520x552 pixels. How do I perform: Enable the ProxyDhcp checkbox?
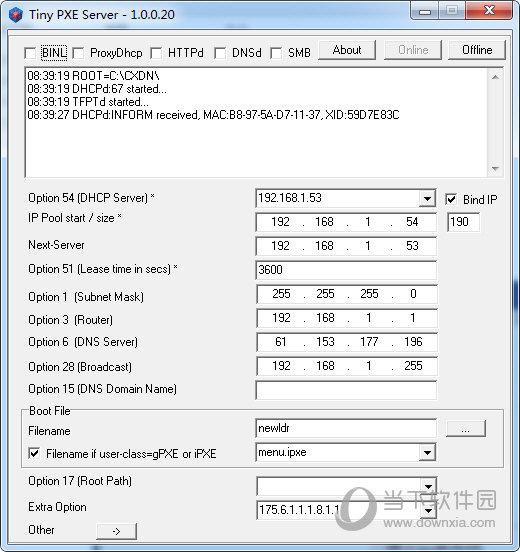pos(78,54)
